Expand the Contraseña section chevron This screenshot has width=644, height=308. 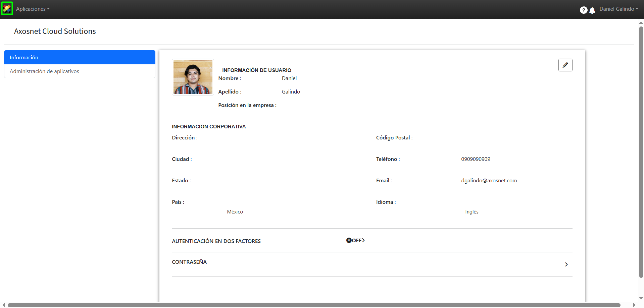566,264
